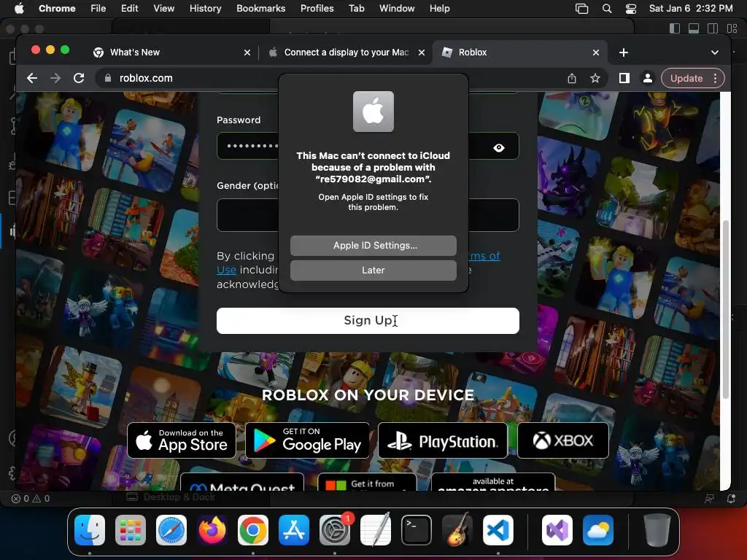Open Visual Studio Code from the Dock

[x=498, y=530]
